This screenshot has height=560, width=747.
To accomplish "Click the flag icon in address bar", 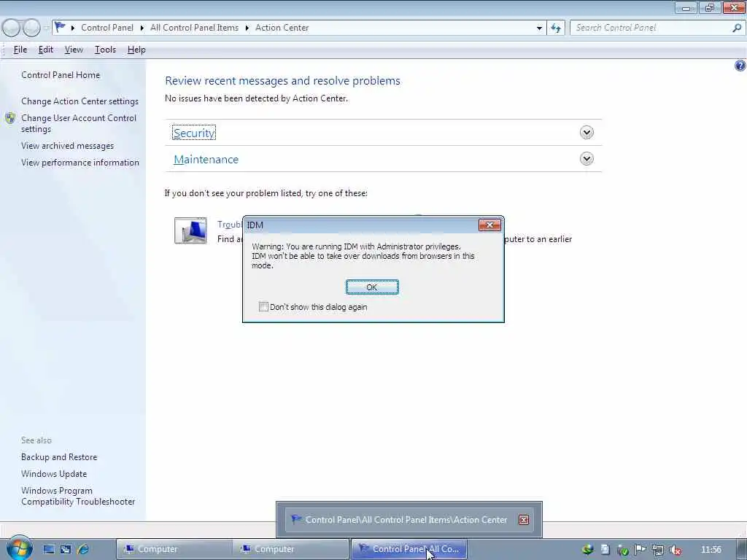I will 60,27.
